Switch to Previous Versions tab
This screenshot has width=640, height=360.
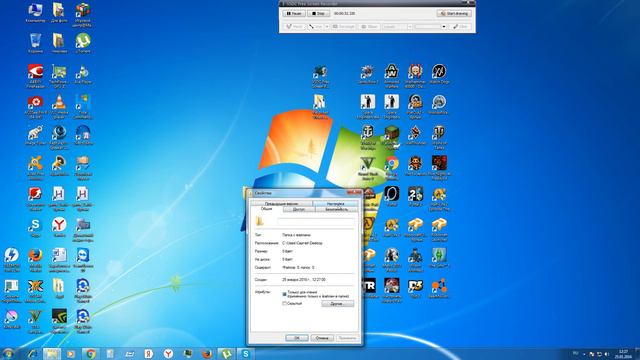pyautogui.click(x=281, y=203)
